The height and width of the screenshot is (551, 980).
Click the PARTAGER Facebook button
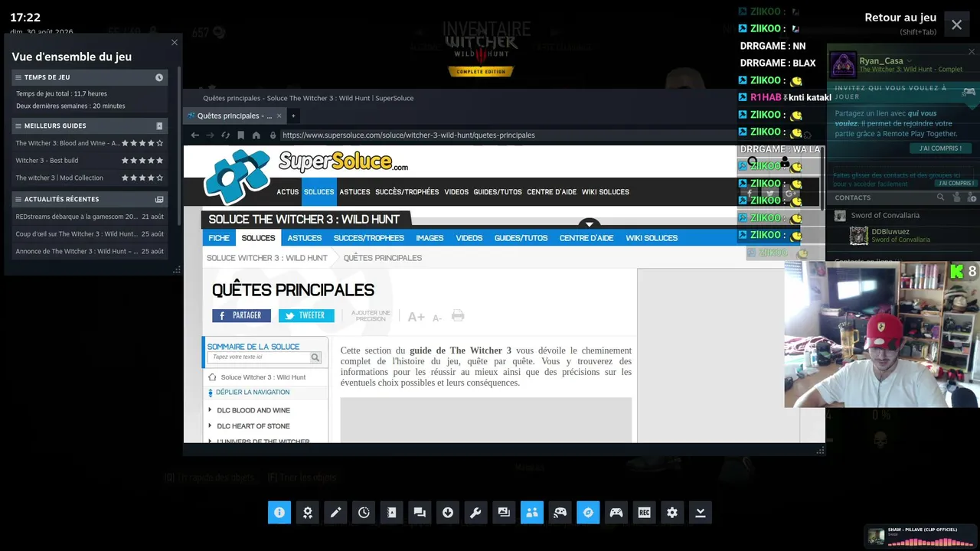[x=241, y=315]
